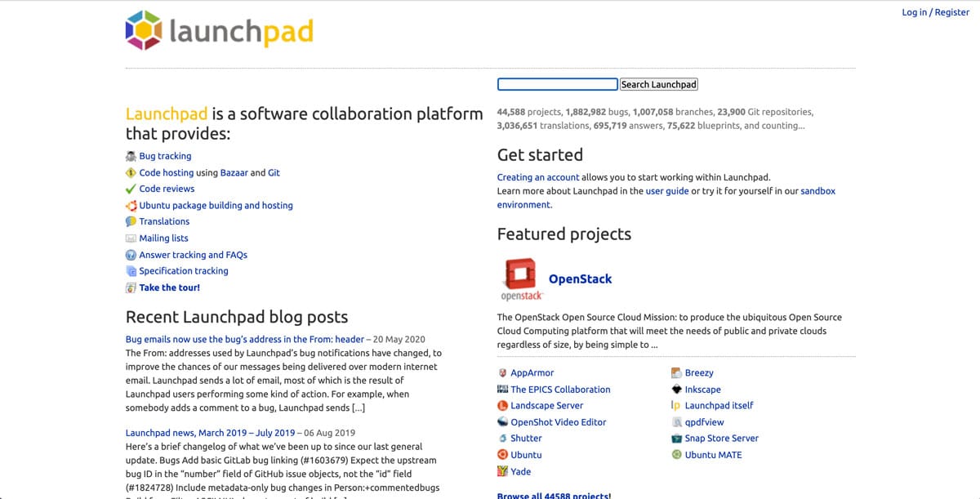
Task: Click the AppArmor shield icon
Action: pos(502,373)
